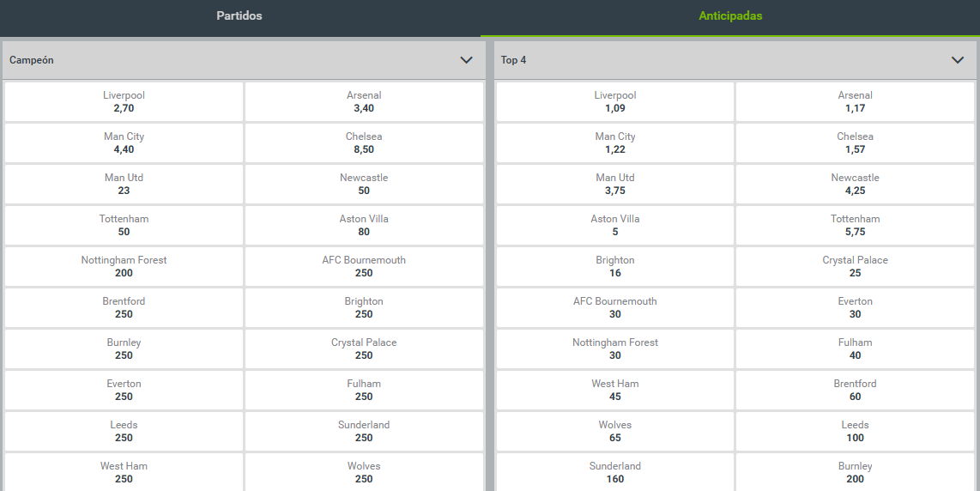Screen dimensions: 980x491
Task: Choose Brentford Top 4 odds 60
Action: tap(855, 391)
